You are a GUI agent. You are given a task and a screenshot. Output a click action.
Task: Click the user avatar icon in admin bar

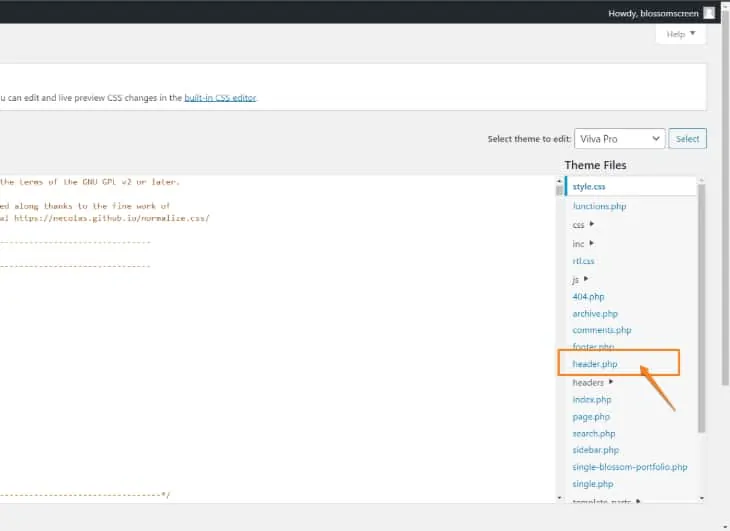(709, 13)
